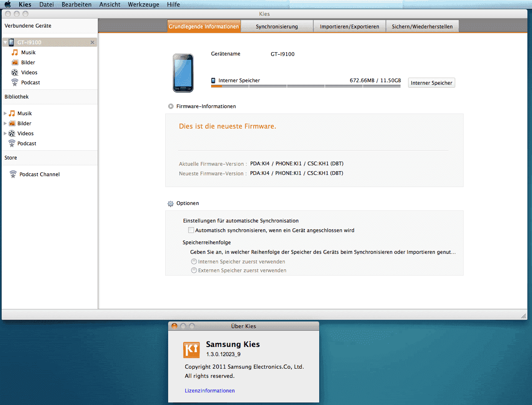Select Internen Speicher zuerst verwenden
532x405 pixels.
click(194, 261)
